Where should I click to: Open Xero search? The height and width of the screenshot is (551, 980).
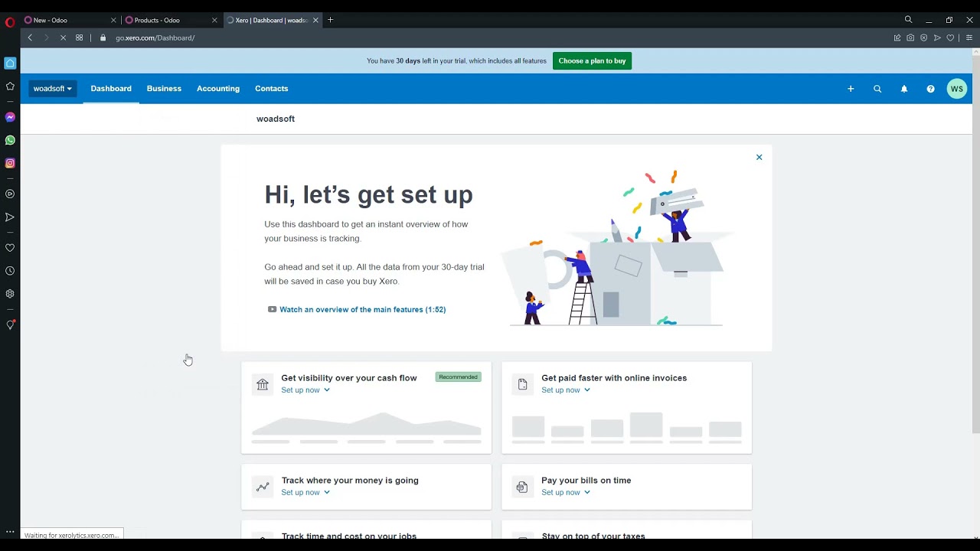[x=877, y=89]
